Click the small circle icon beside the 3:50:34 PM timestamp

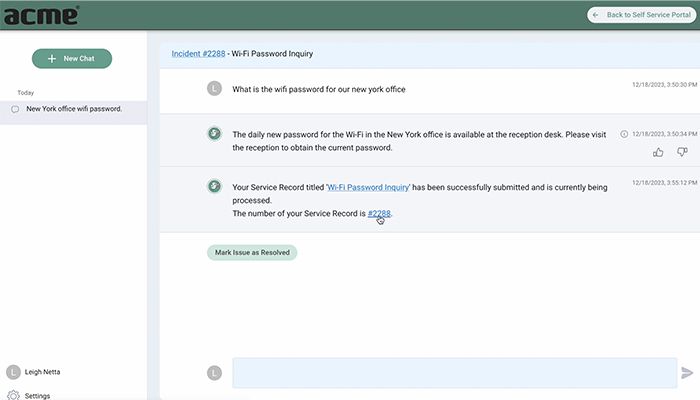pyautogui.click(x=625, y=133)
